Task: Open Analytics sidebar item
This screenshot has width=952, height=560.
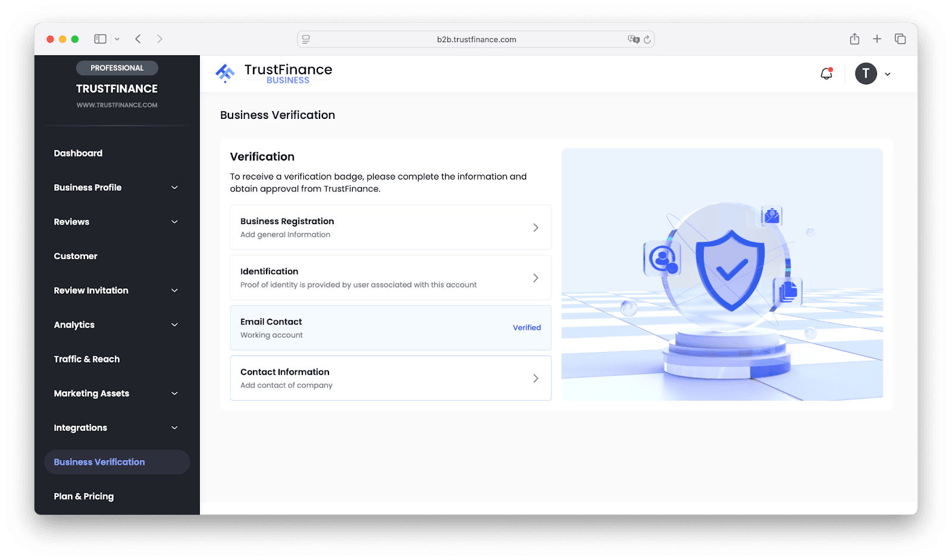Action: pos(74,325)
